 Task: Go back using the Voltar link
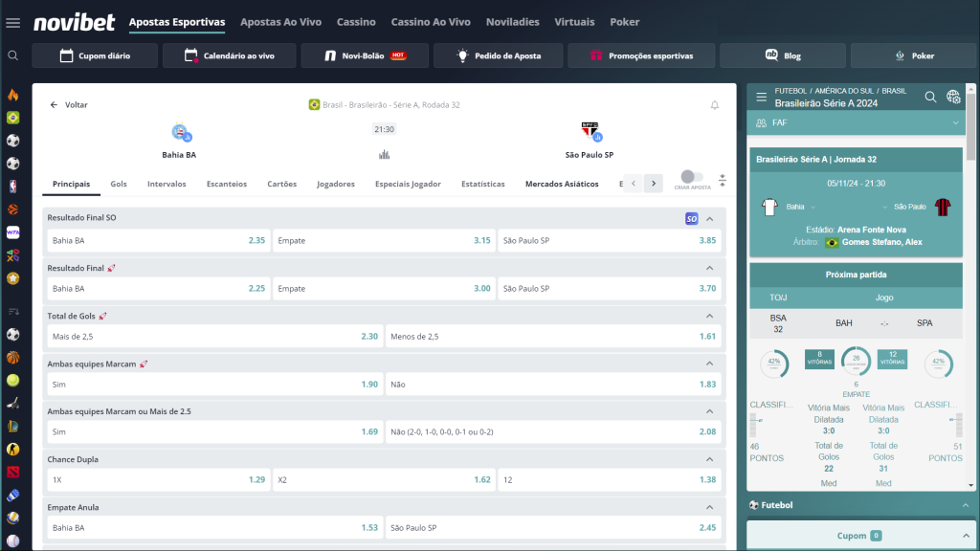pyautogui.click(x=68, y=105)
